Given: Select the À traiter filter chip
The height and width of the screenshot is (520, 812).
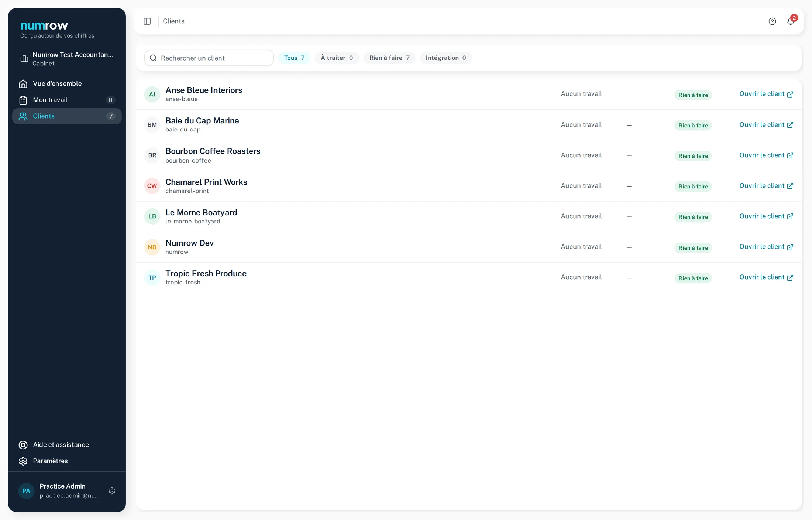Looking at the screenshot, I should click(337, 58).
